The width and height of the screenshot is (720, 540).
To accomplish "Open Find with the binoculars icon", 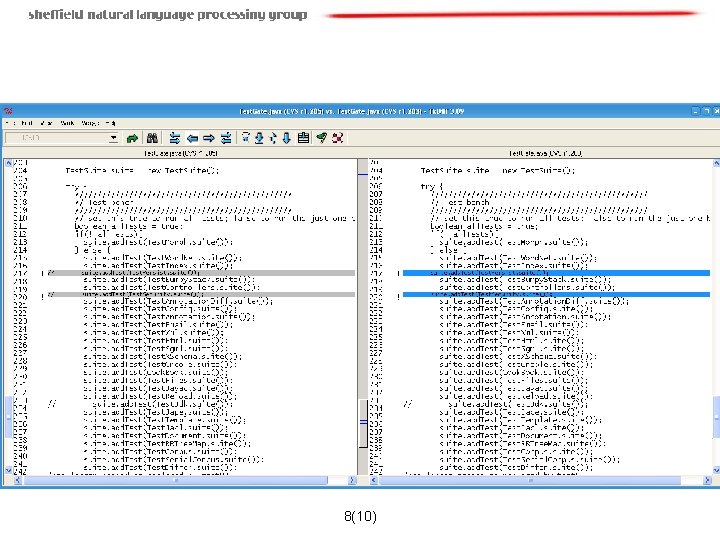I will pyautogui.click(x=152, y=138).
